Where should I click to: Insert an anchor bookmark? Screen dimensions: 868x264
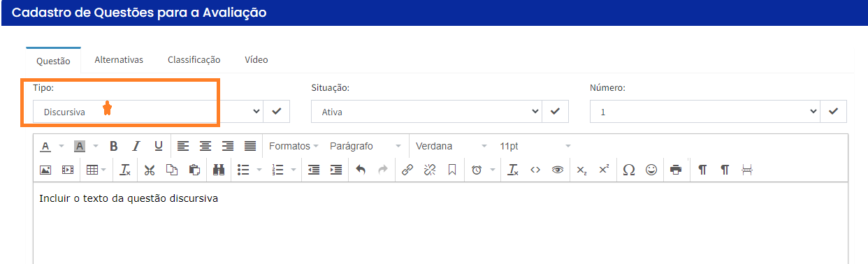click(452, 170)
